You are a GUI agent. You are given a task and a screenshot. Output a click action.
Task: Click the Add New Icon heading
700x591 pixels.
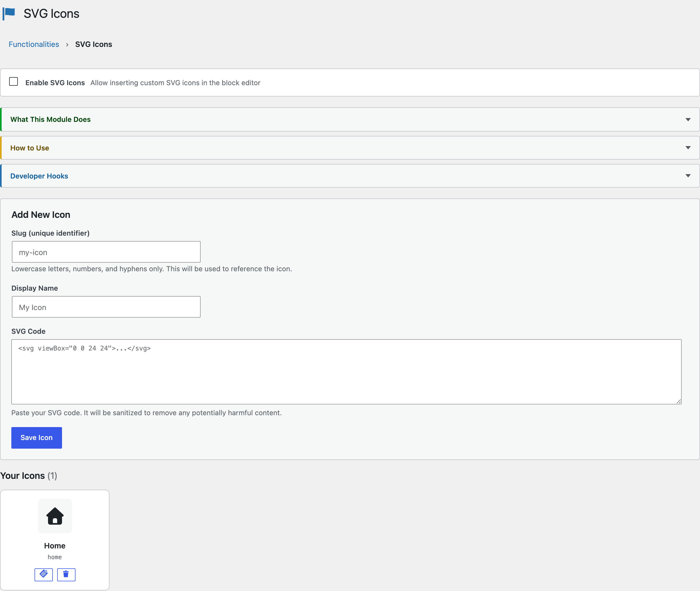click(41, 215)
